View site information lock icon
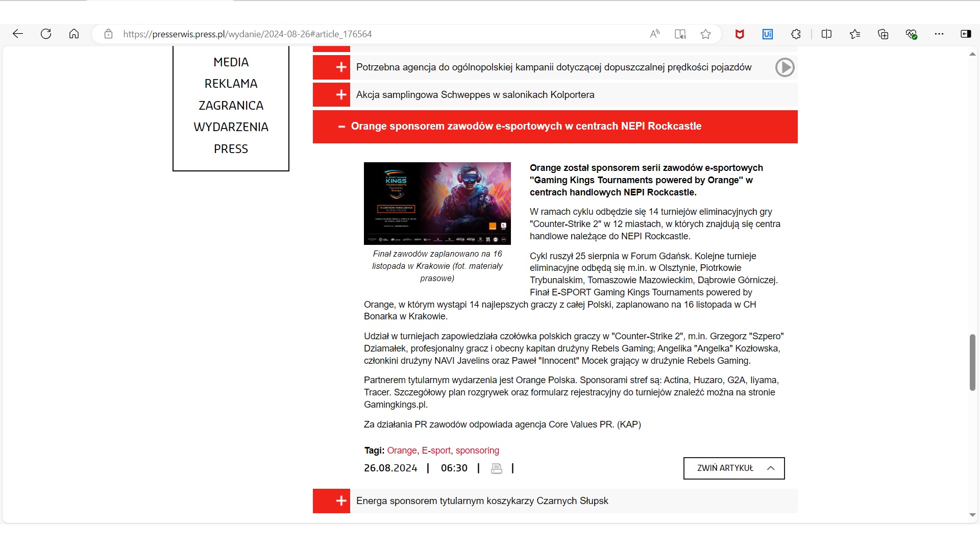 (108, 34)
